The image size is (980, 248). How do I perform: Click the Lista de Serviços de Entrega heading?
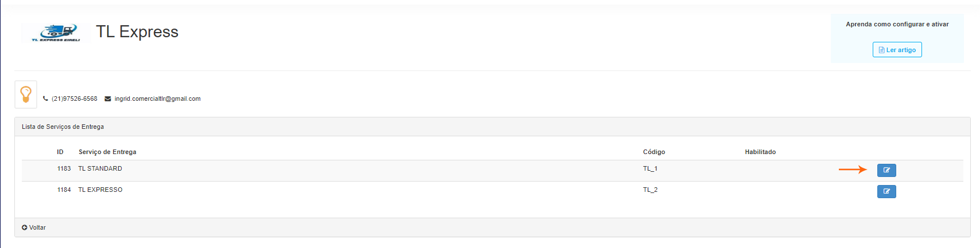[x=63, y=127]
